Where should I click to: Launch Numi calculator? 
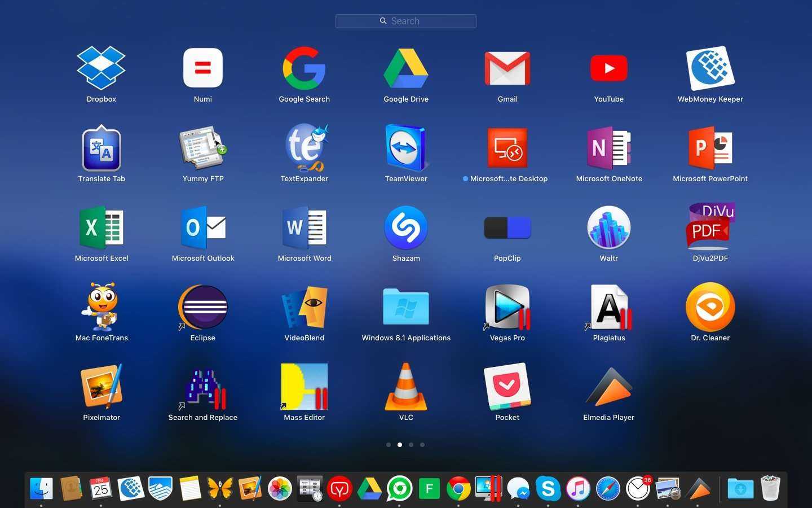tap(203, 68)
